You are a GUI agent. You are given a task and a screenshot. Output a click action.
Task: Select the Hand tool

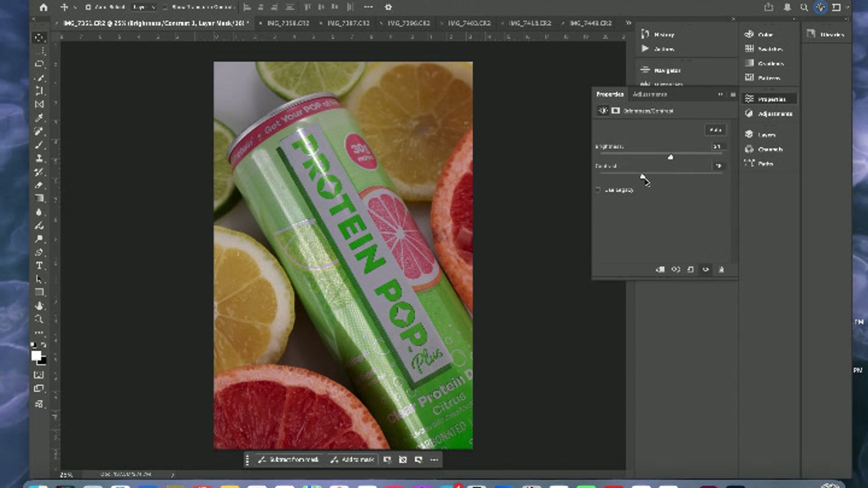(39, 306)
